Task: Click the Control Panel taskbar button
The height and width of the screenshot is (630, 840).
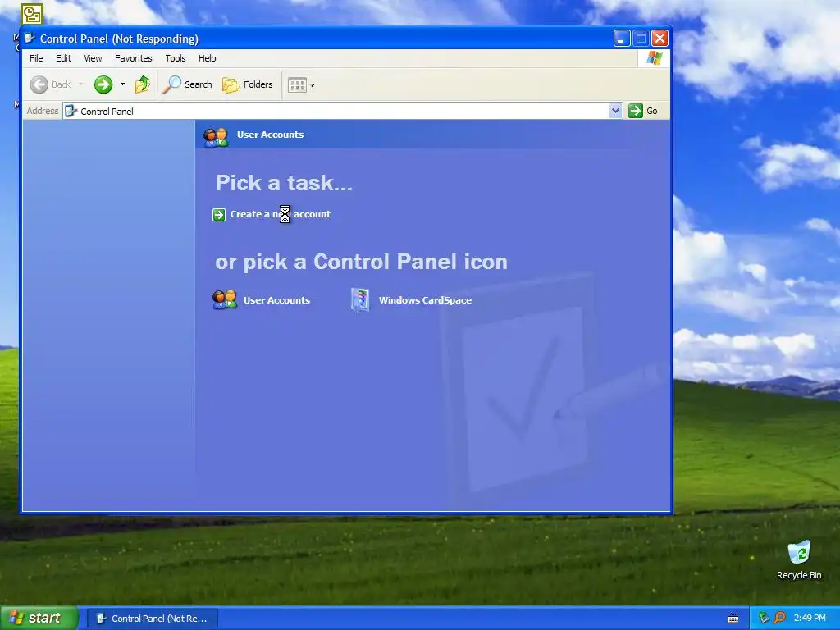Action: tap(152, 619)
